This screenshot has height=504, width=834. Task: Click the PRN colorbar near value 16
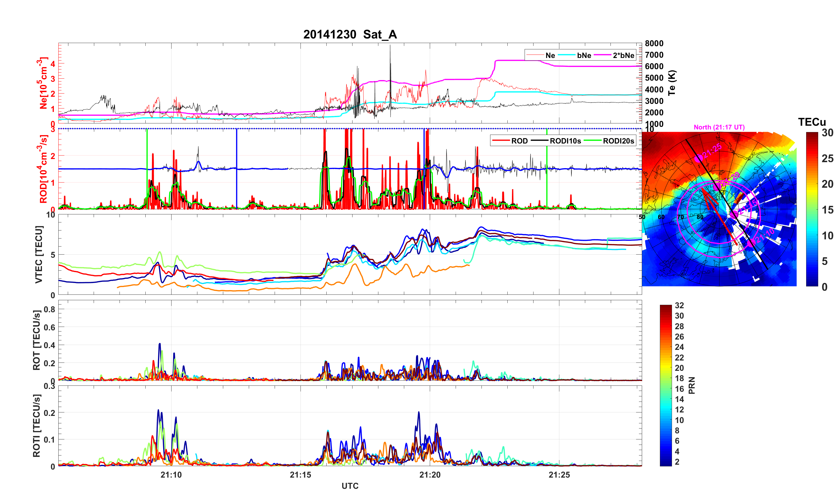pyautogui.click(x=665, y=389)
